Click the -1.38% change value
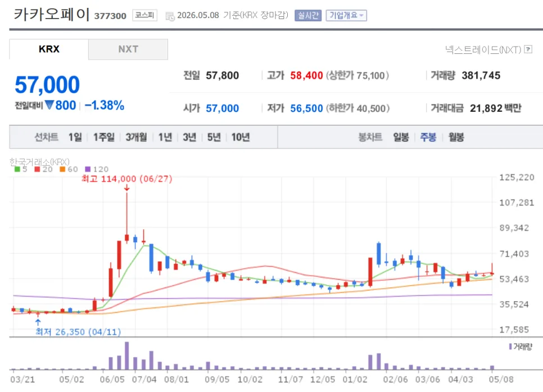Image resolution: width=543 pixels, height=392 pixels. [104, 105]
